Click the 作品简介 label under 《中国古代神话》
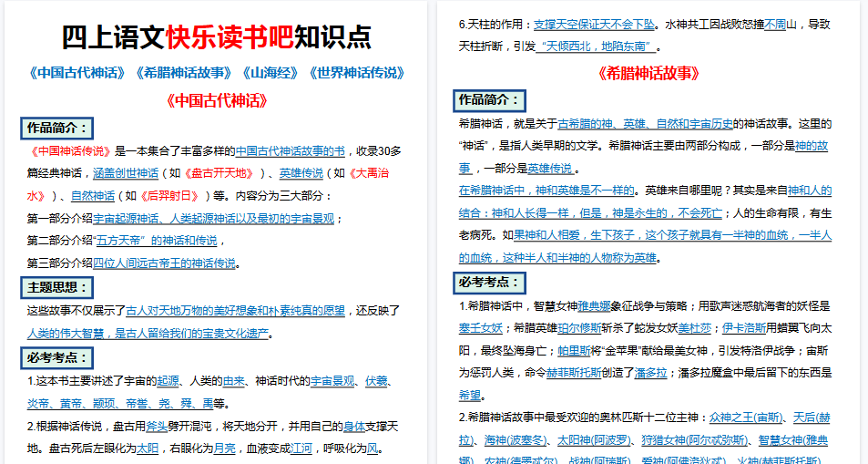The height and width of the screenshot is (464, 868). pos(56,128)
